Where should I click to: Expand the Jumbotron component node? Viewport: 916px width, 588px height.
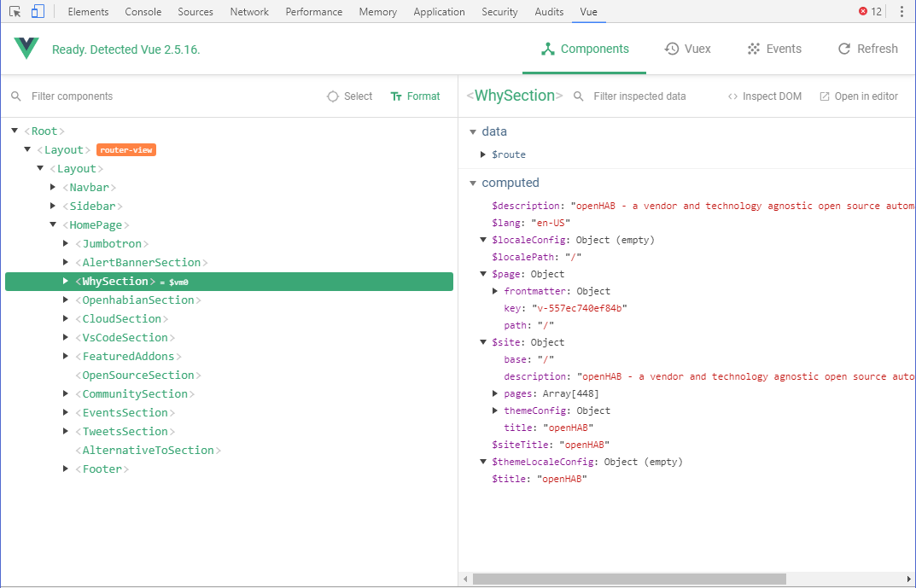(x=66, y=244)
